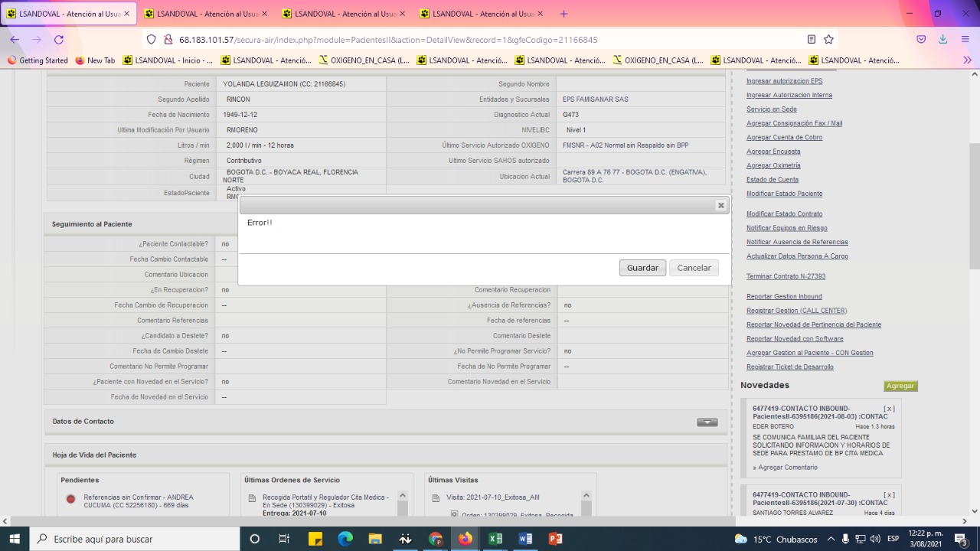Click Guardar in the Error dialog

click(x=642, y=268)
